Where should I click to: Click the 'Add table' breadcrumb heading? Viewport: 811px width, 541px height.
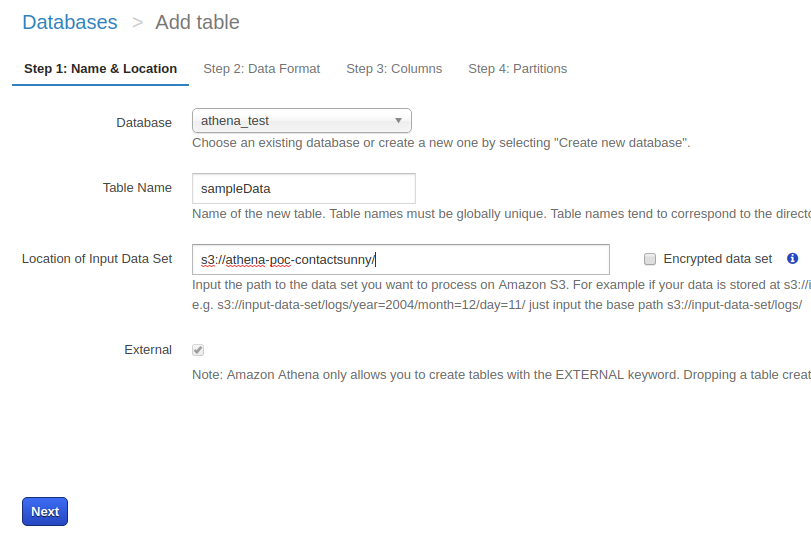pos(197,22)
